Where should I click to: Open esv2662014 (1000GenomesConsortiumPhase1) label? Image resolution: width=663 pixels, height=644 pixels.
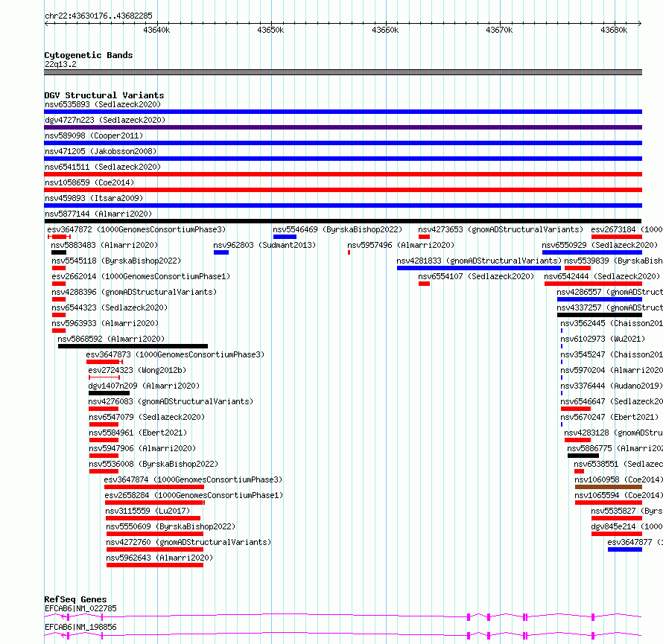[141, 276]
